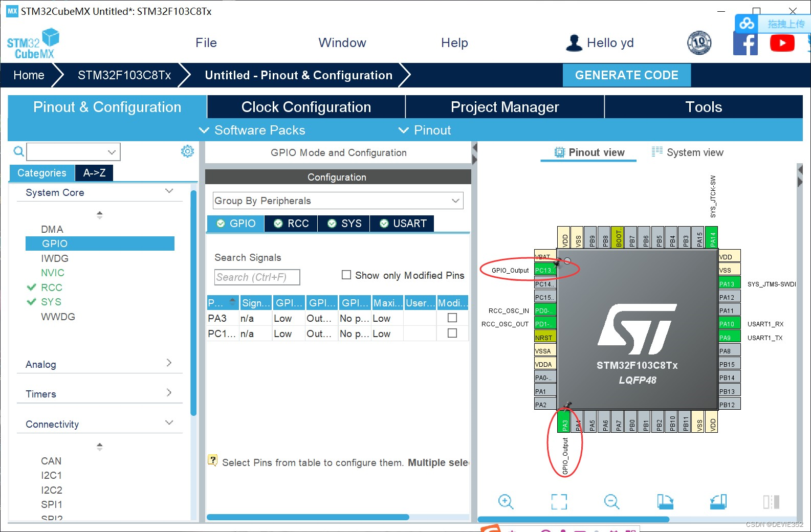This screenshot has width=811, height=532.
Task: Click the STM32F103C8Tx breadcrumb
Action: pos(124,75)
